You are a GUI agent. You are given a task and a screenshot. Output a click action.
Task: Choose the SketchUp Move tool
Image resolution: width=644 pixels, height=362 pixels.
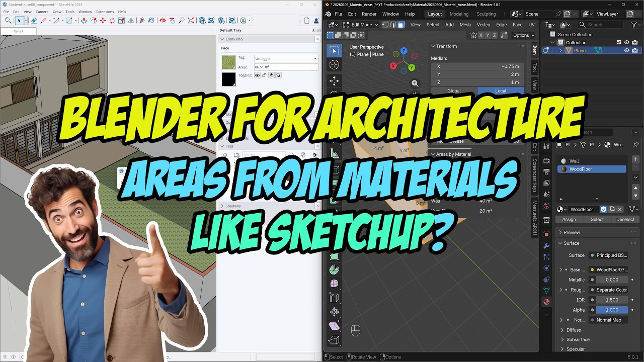pyautogui.click(x=103, y=21)
